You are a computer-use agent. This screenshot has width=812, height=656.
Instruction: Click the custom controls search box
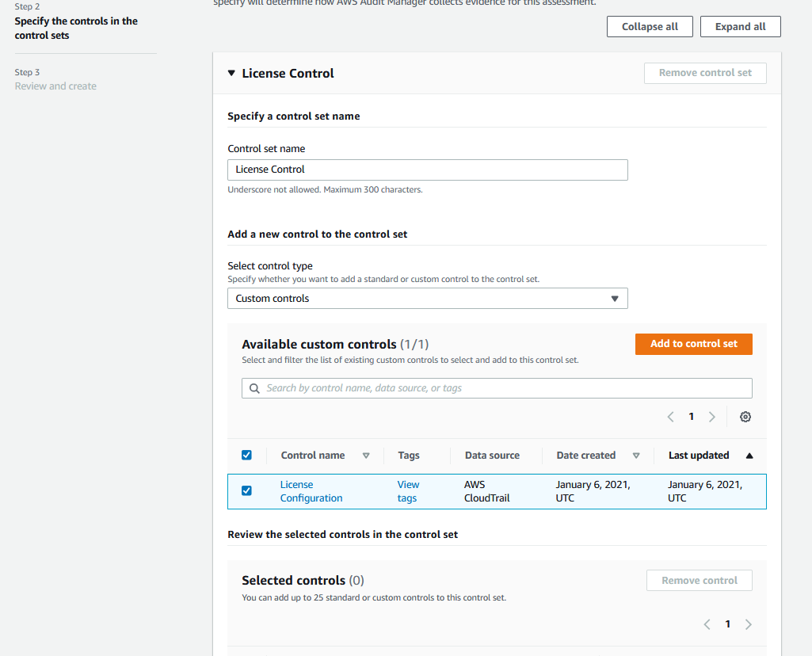[x=497, y=388]
